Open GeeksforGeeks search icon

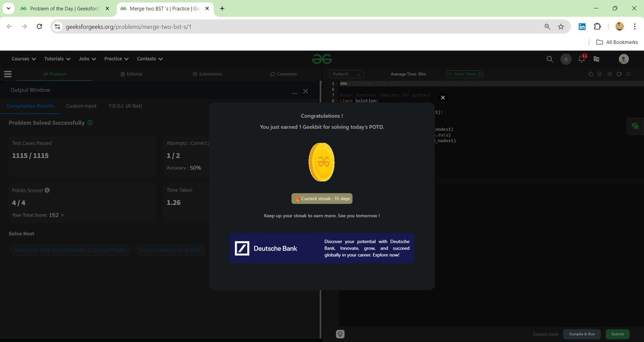(550, 59)
